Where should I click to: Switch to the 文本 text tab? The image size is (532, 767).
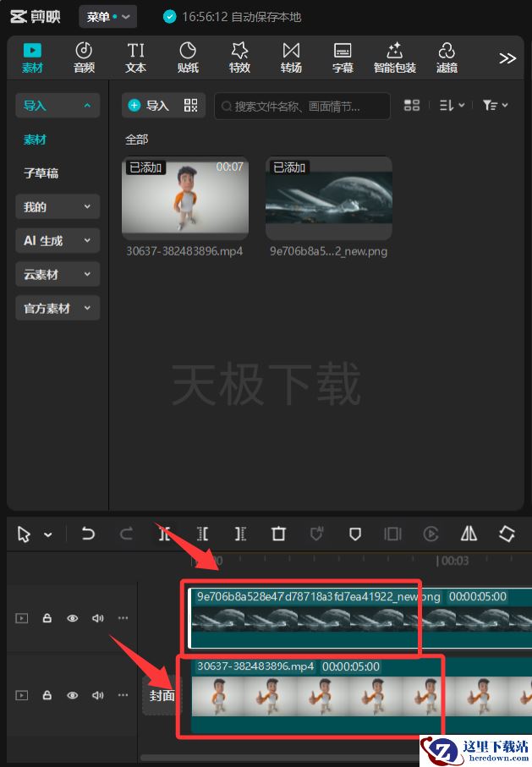click(135, 58)
